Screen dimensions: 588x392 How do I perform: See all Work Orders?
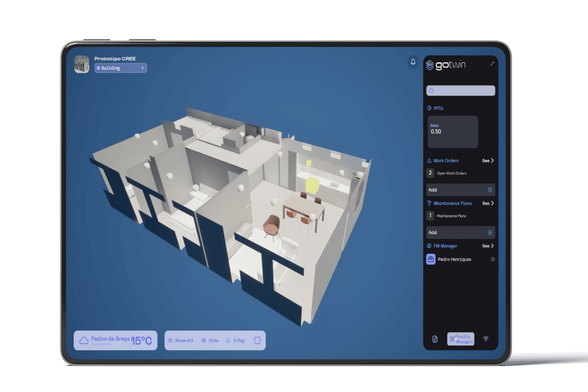488,161
